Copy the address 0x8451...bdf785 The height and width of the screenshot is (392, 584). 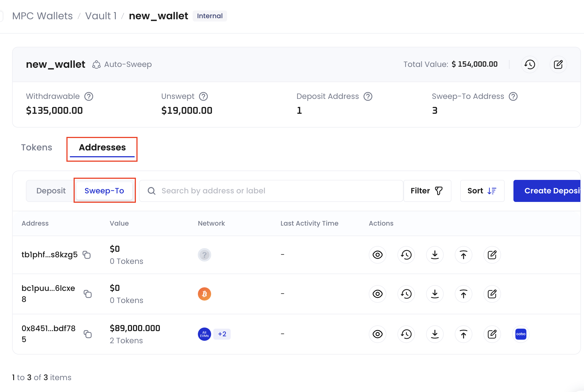88,334
